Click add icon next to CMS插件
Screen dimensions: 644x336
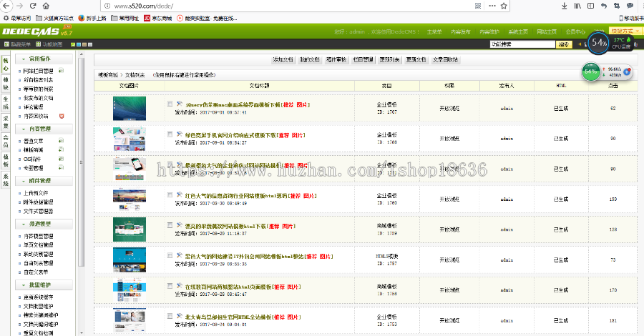(x=61, y=159)
